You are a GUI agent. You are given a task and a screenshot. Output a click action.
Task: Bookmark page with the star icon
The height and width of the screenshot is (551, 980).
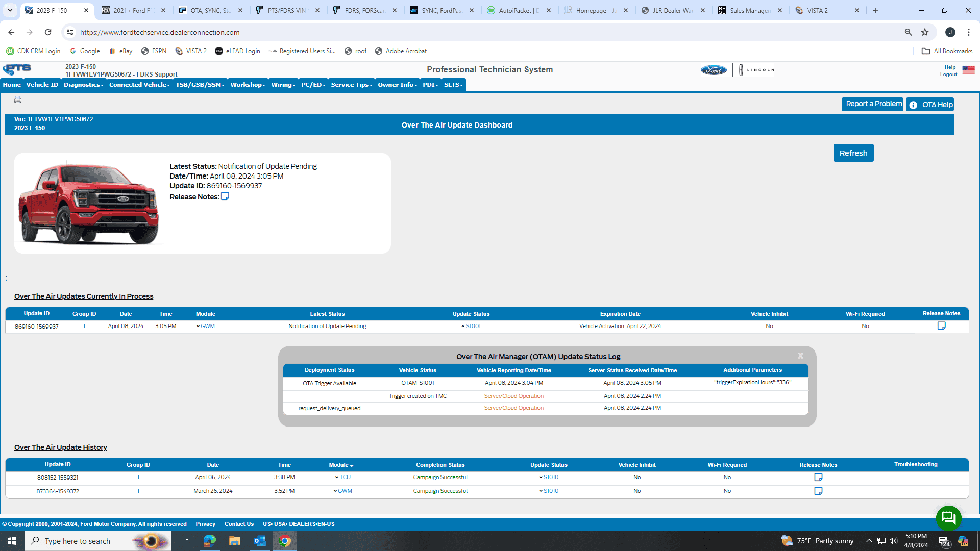coord(924,32)
